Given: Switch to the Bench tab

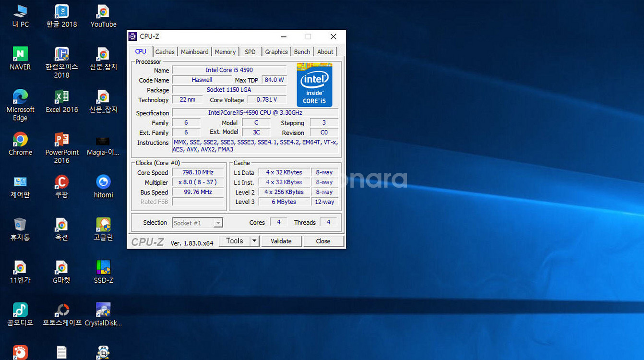Looking at the screenshot, I should coord(302,52).
